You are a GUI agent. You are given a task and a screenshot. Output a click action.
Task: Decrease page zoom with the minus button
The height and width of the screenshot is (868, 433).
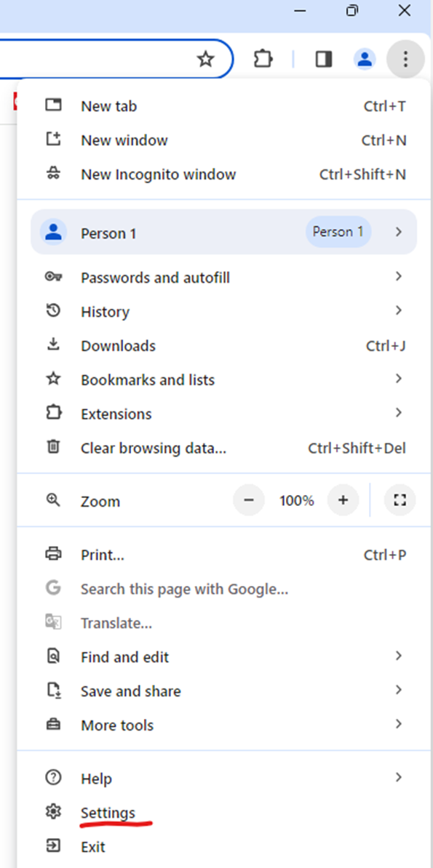click(x=249, y=500)
